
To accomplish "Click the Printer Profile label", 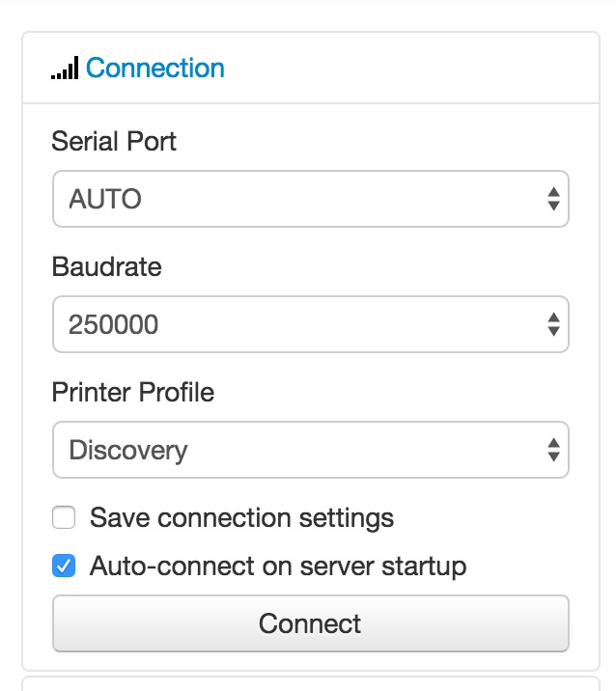I will [x=132, y=392].
